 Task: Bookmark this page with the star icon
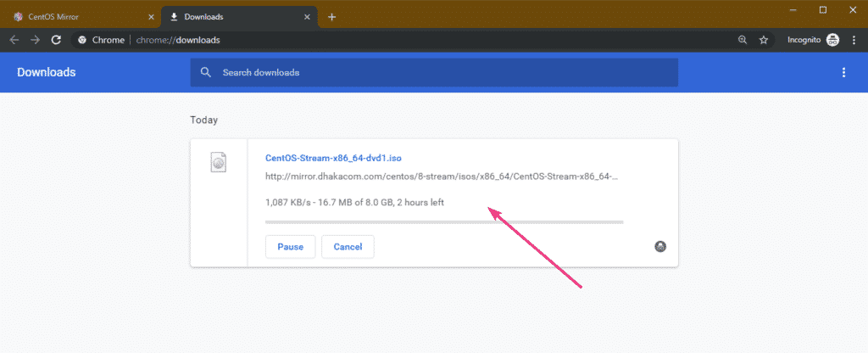tap(763, 40)
